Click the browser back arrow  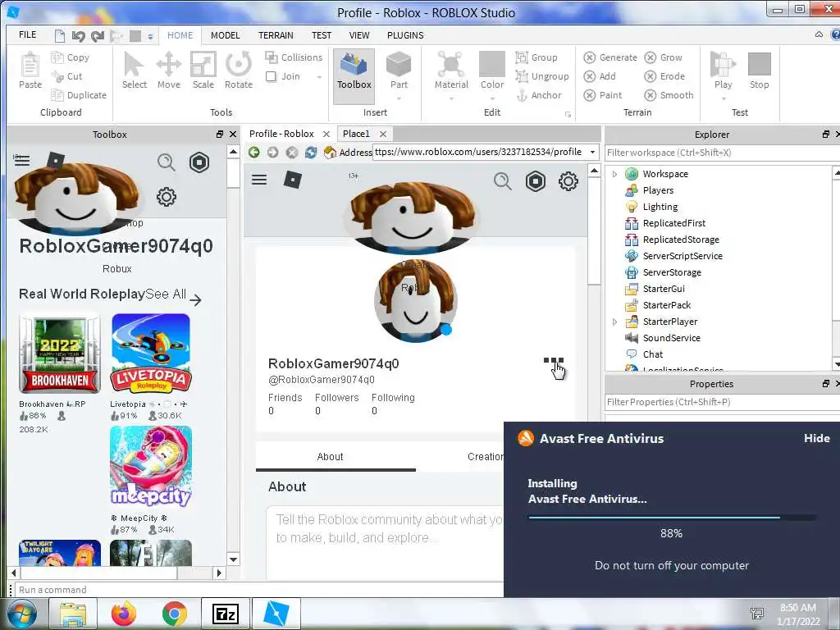click(254, 152)
